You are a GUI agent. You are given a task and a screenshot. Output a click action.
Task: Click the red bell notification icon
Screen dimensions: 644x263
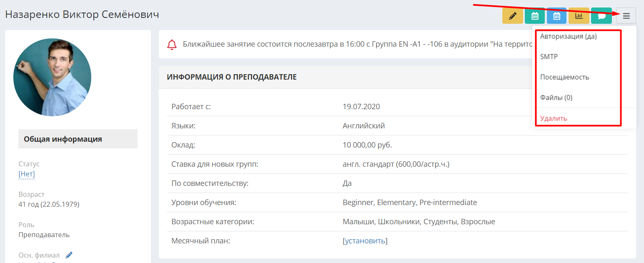click(172, 45)
